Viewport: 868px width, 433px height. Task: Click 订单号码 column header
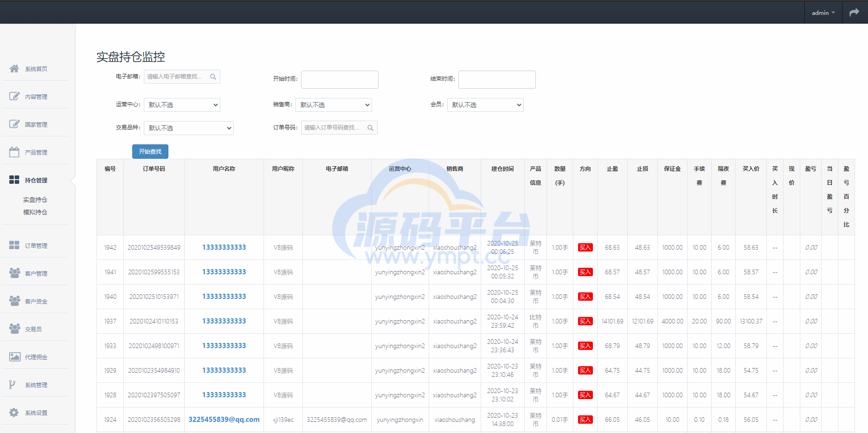click(154, 169)
